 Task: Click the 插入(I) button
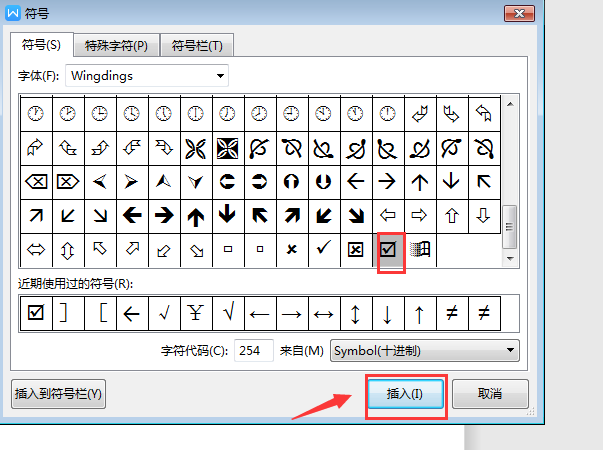405,394
